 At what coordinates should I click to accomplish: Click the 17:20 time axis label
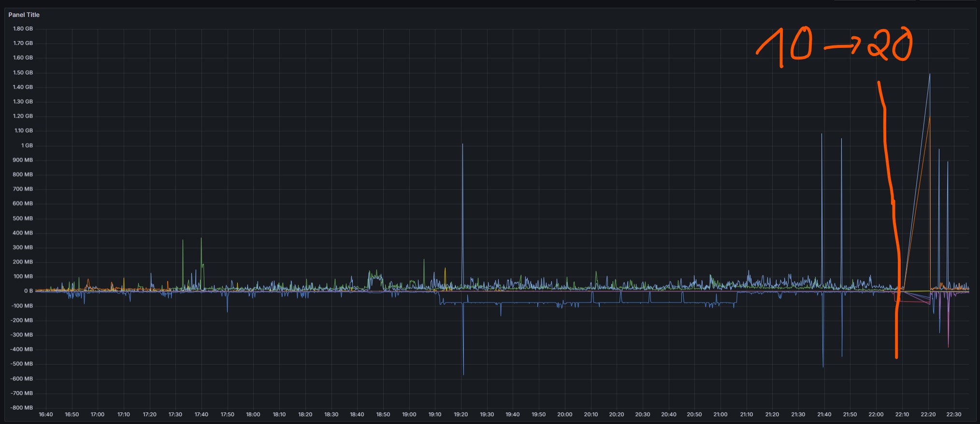(150, 415)
